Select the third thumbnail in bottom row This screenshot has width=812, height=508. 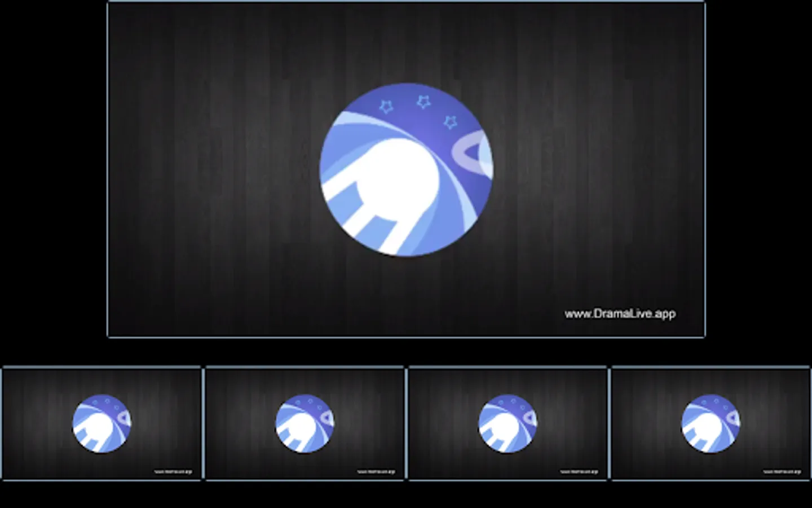(x=507, y=423)
